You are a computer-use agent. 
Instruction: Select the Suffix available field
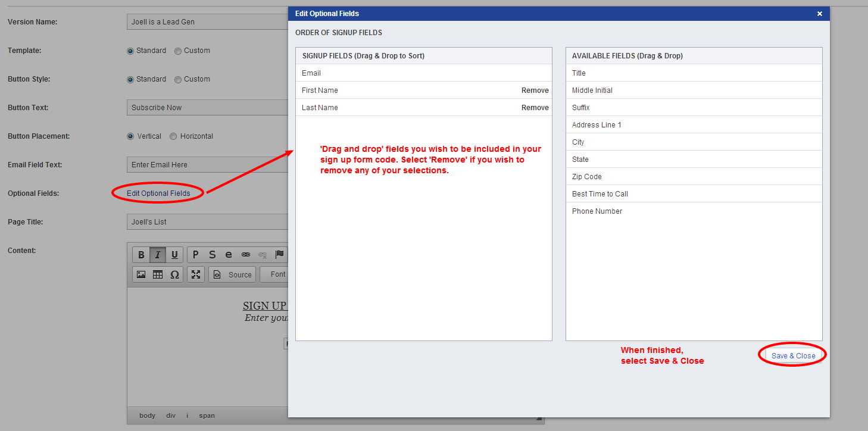click(694, 108)
